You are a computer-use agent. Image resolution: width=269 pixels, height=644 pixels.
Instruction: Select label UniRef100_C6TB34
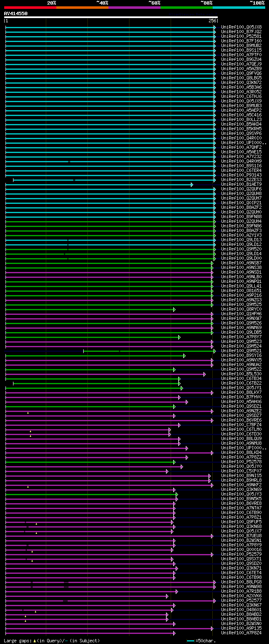pyautogui.click(x=241, y=378)
